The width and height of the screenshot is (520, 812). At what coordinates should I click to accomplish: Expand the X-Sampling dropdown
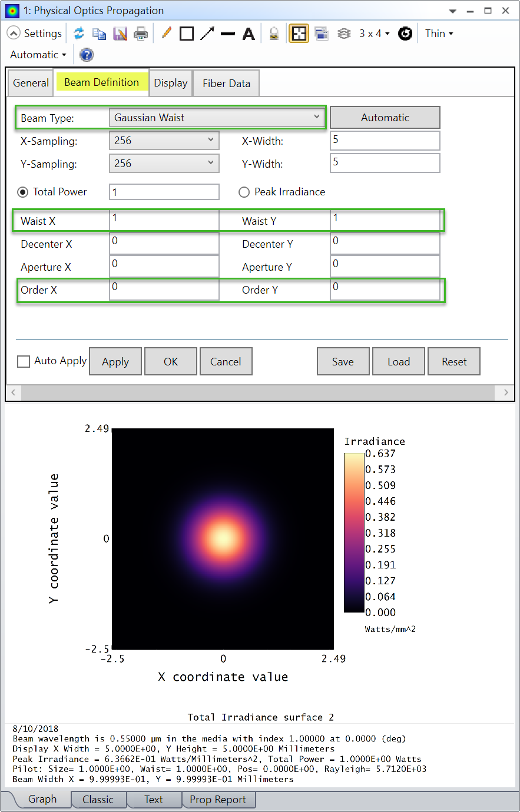point(164,141)
